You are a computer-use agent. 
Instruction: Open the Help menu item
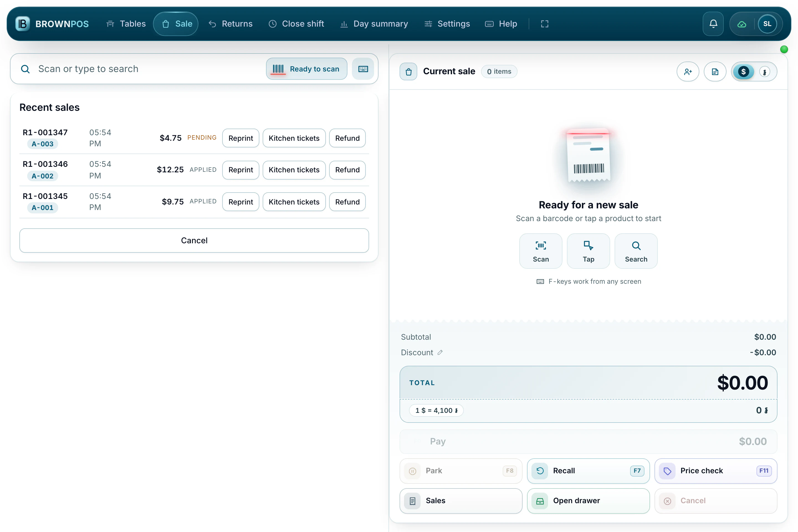tap(501, 24)
